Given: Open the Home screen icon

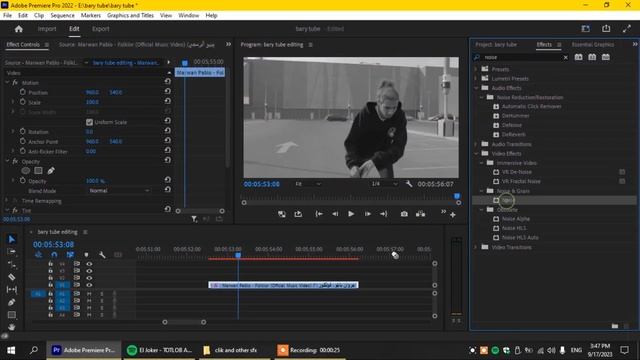Looking at the screenshot, I should click(x=18, y=29).
